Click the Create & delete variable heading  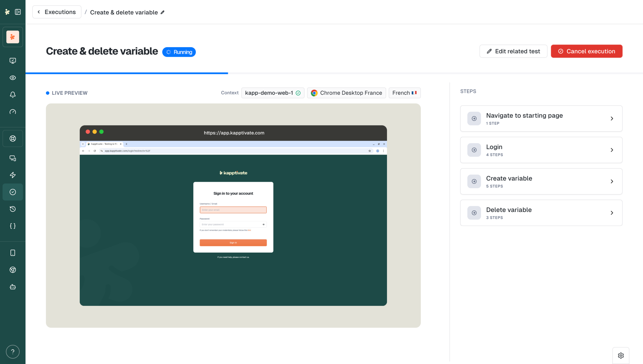102,51
